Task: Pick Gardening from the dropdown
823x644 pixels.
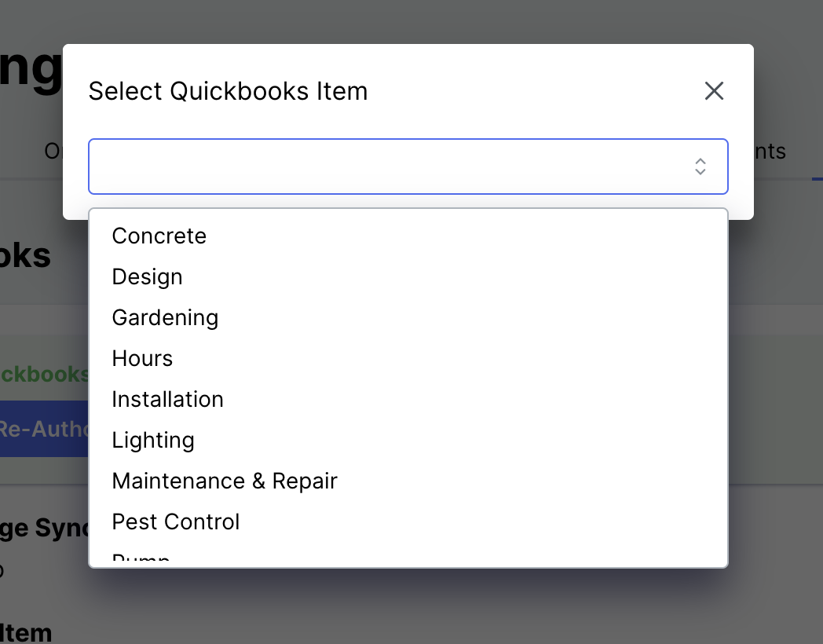Action: (x=165, y=317)
